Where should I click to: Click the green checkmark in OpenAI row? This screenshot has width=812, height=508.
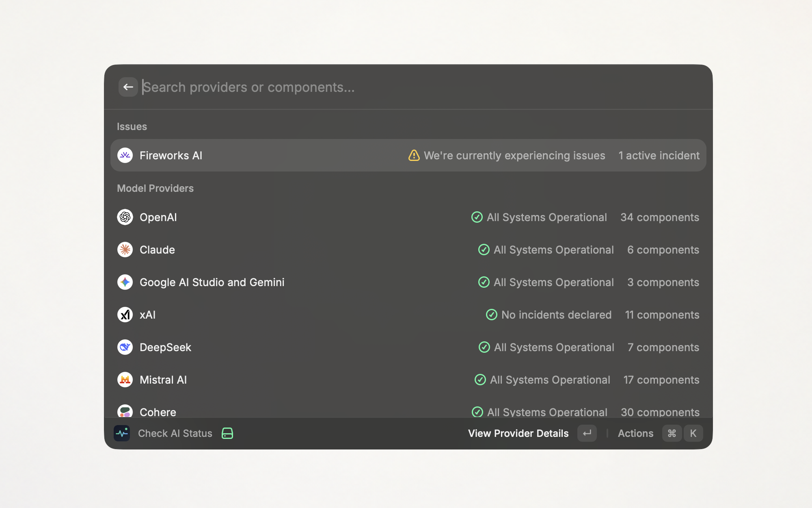(x=477, y=217)
